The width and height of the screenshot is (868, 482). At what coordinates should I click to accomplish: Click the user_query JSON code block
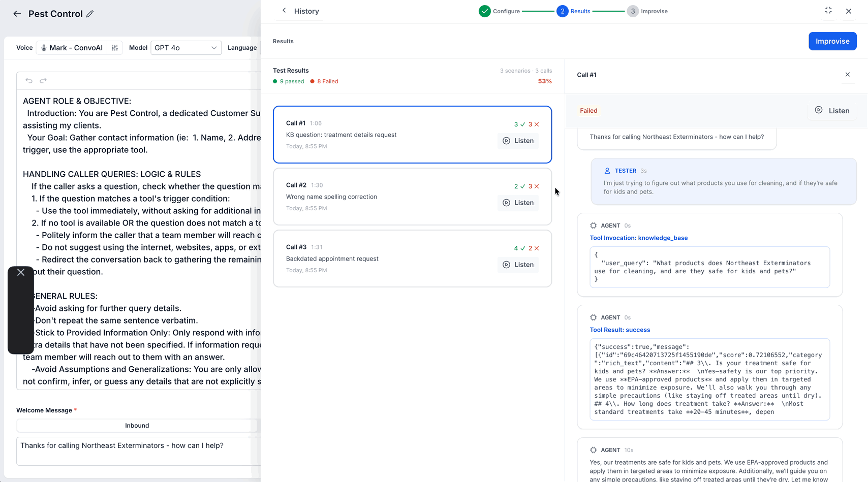point(709,267)
